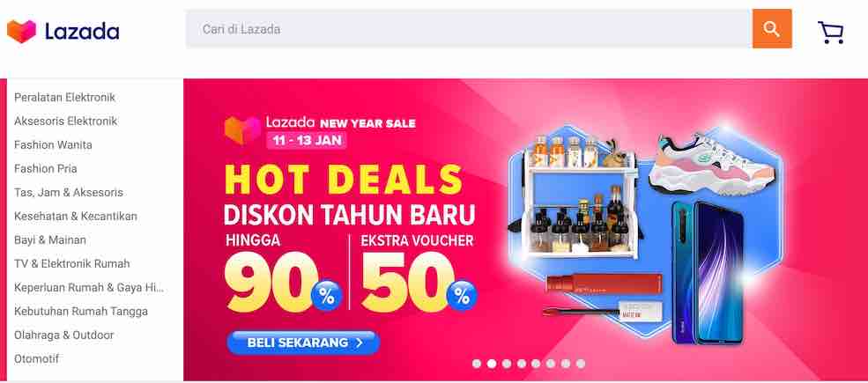
Task: Click the blue smartphone image in banner
Action: tap(708, 272)
